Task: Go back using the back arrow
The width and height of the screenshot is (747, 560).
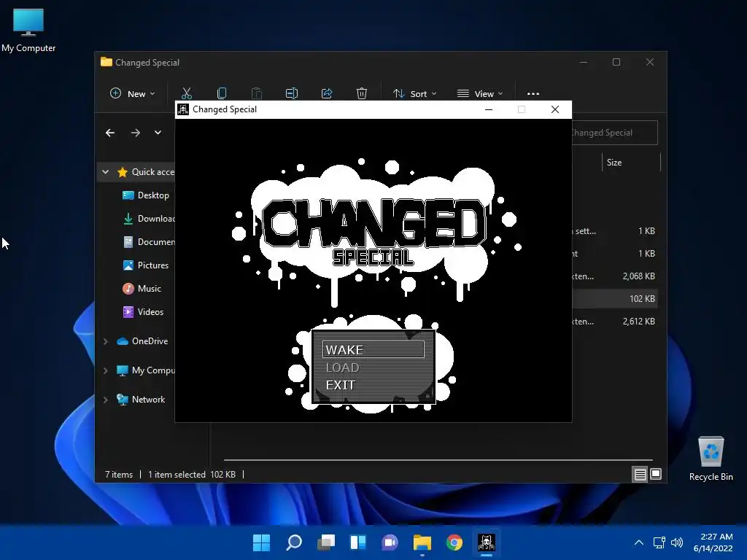Action: point(110,133)
